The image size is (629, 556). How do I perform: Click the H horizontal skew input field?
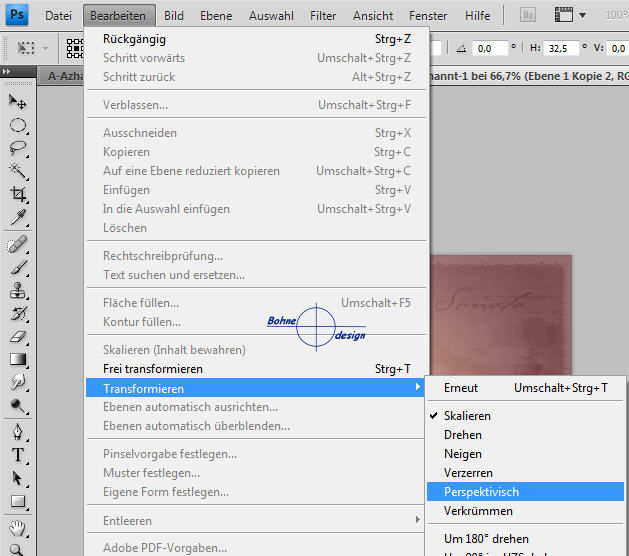pos(562,48)
